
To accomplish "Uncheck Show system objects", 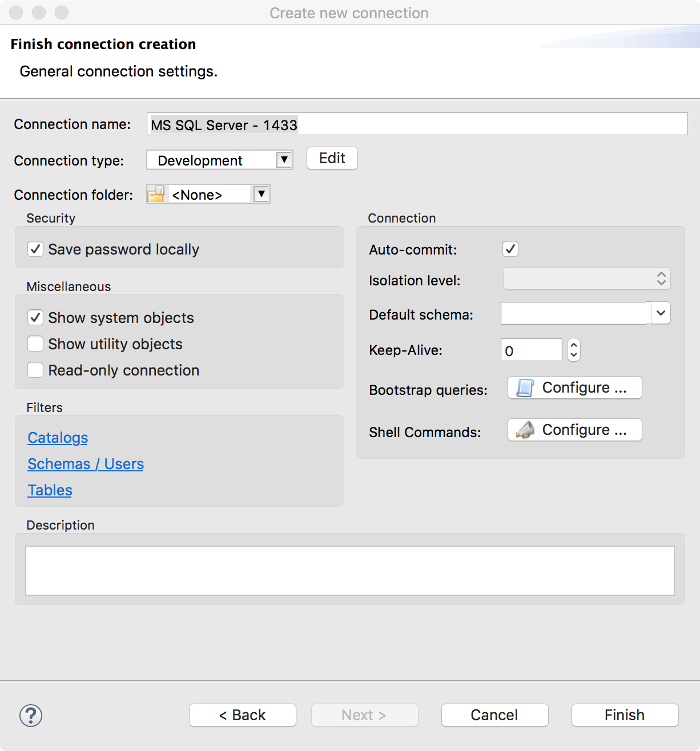I will (x=35, y=317).
